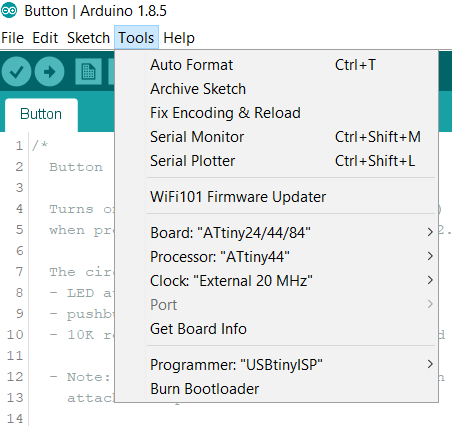Open the Sketch menu

88,38
